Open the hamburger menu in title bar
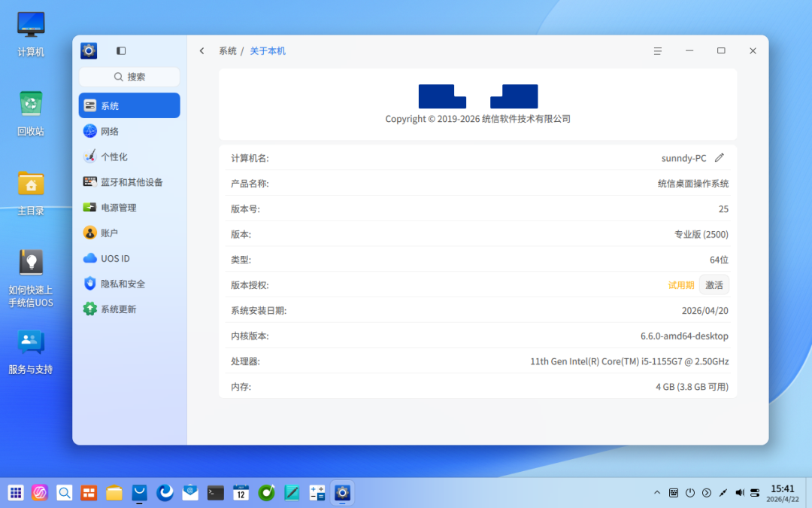812x508 pixels. click(658, 51)
